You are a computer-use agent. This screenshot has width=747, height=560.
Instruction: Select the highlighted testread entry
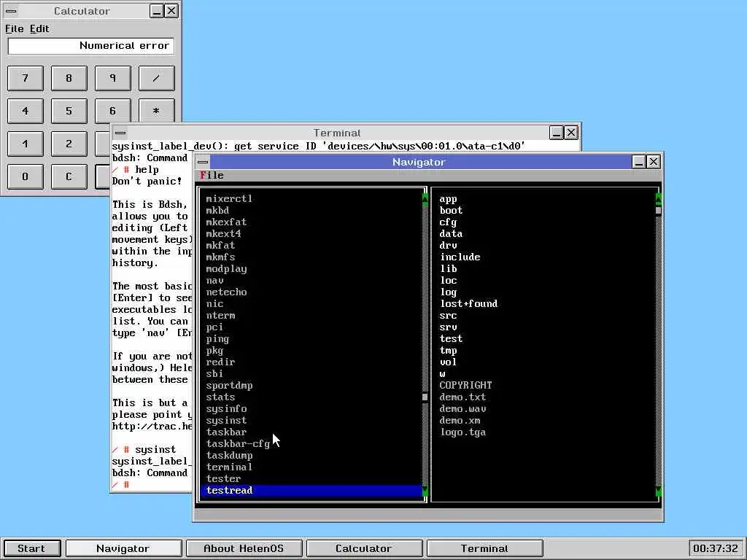311,491
